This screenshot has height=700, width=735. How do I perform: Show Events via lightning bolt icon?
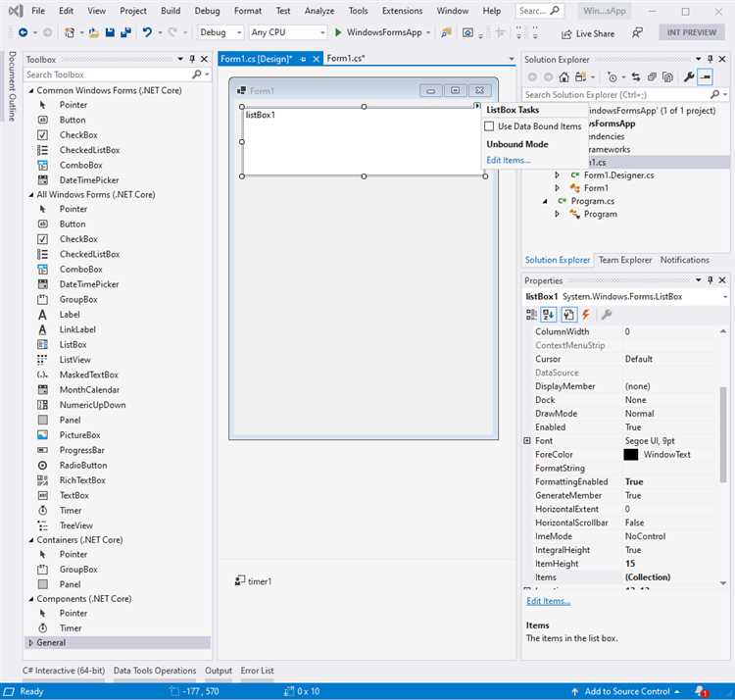pos(586,315)
